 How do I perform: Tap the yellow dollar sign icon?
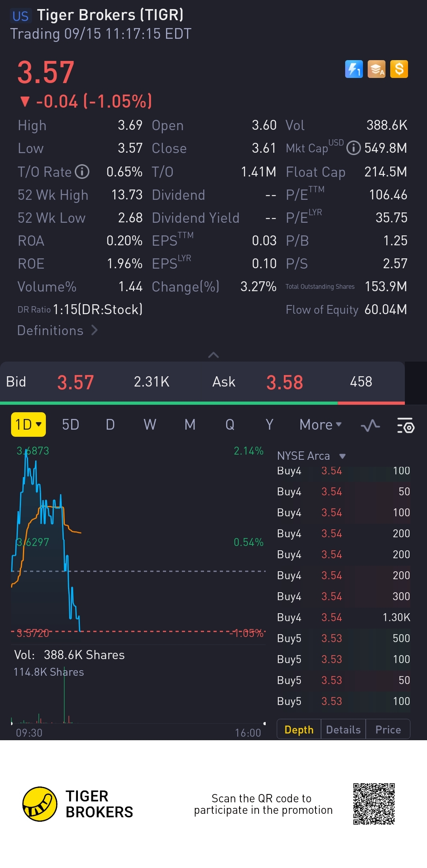click(399, 69)
